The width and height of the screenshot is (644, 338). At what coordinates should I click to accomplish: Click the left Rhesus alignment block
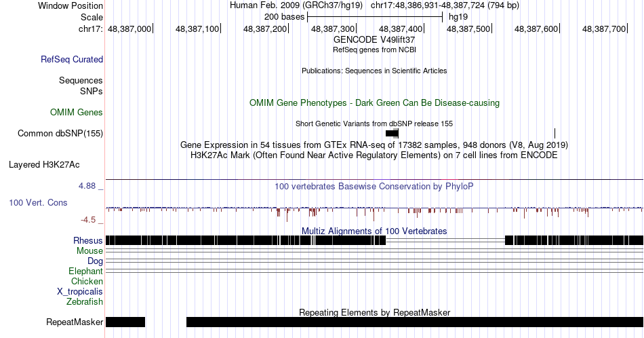point(245,240)
